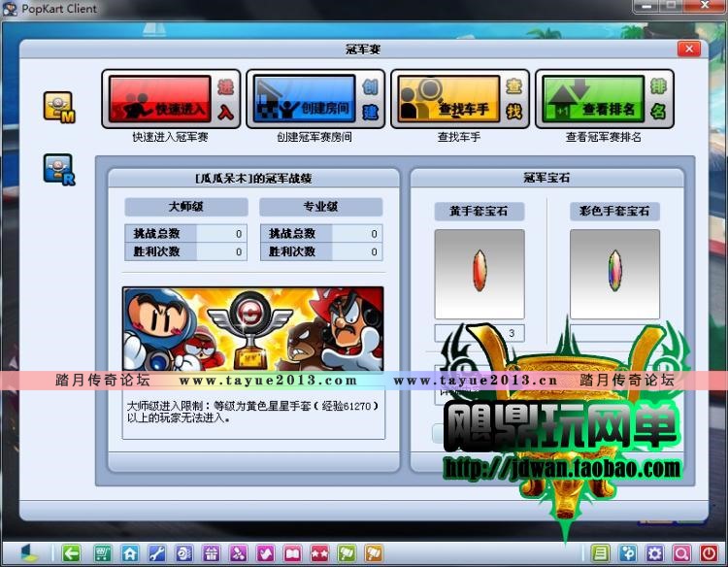The width and height of the screenshot is (728, 567).
Task: Open the shopping cart store icon
Action: 103,553
